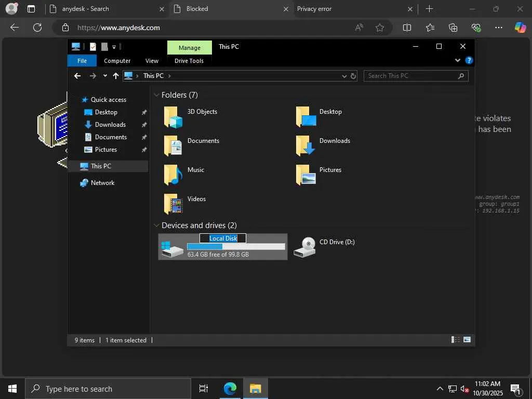The height and width of the screenshot is (399, 532).
Task: Open Read aloud icon in address bar
Action: (359, 28)
